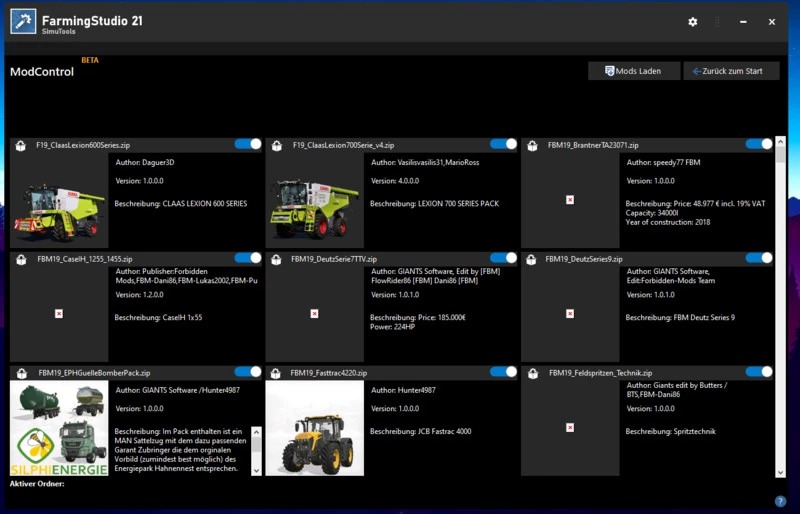The width and height of the screenshot is (800, 514).
Task: Click JCB Fastrac tractor thumbnail
Action: 315,428
